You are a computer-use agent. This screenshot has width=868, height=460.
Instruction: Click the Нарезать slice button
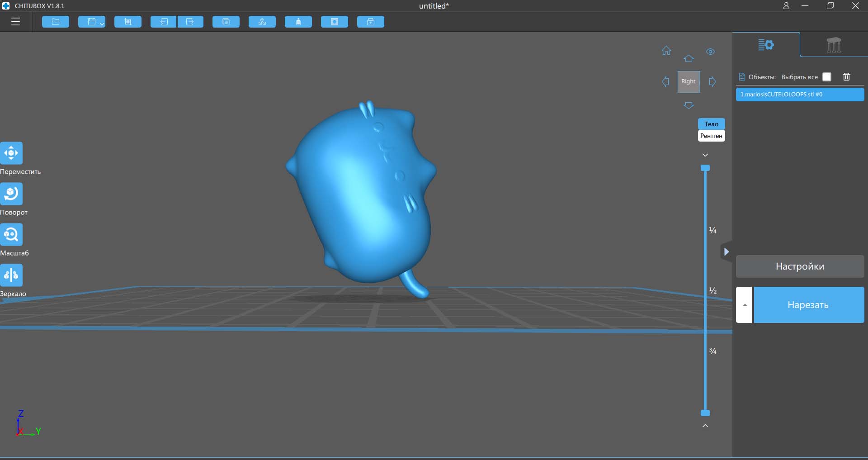point(808,305)
